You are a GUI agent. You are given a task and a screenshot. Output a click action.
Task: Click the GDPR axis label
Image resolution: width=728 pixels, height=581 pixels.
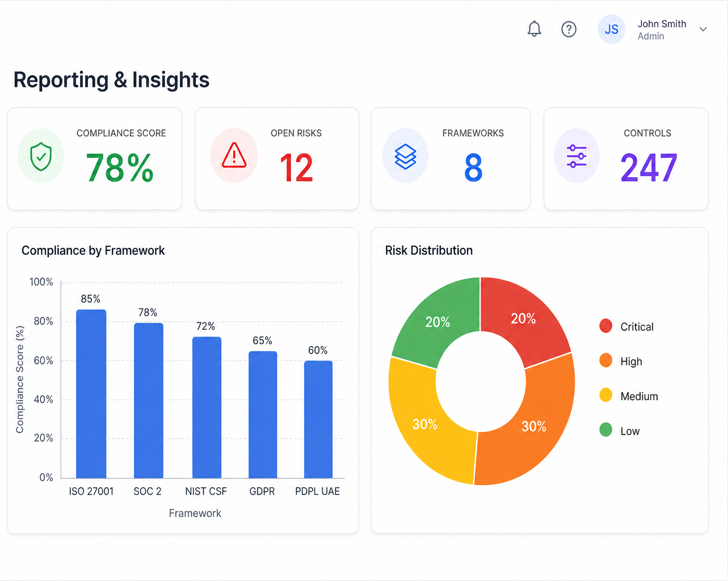pyautogui.click(x=262, y=491)
